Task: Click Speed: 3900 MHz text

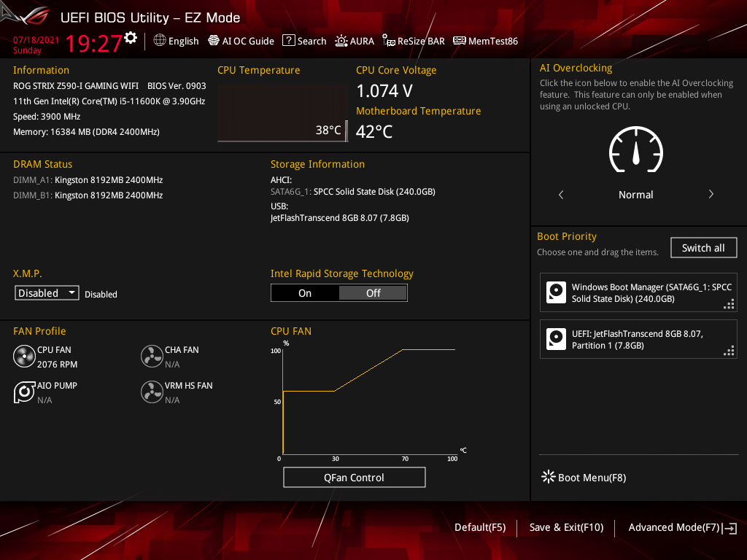Action: [x=47, y=117]
